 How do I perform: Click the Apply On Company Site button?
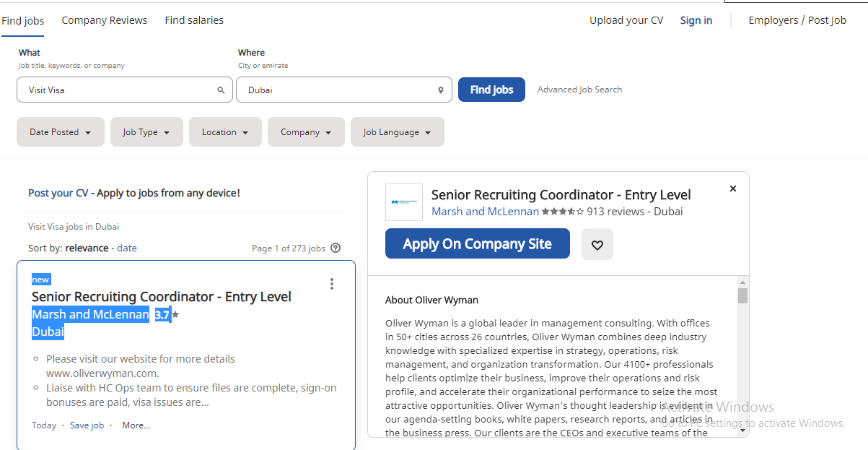[478, 244]
